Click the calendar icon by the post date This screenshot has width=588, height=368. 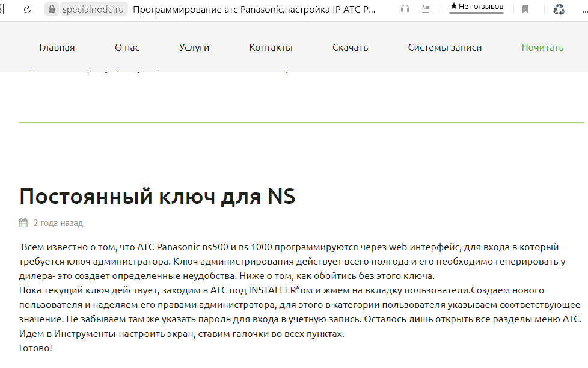[x=23, y=223]
